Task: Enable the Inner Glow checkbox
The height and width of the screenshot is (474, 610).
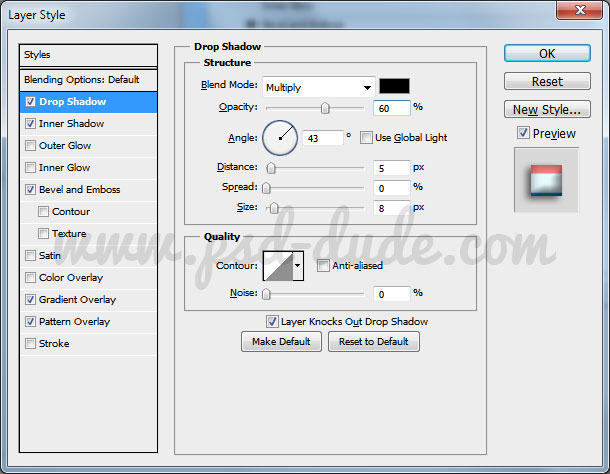Action: pyautogui.click(x=30, y=168)
